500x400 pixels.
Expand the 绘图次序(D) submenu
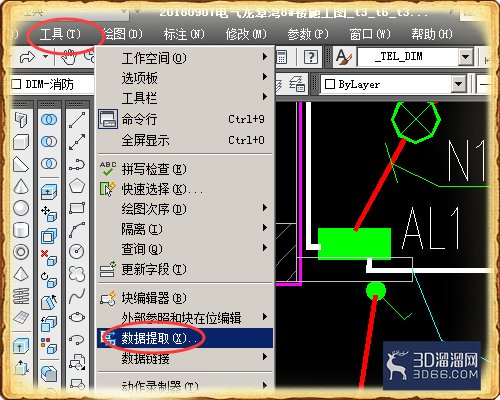(185, 209)
